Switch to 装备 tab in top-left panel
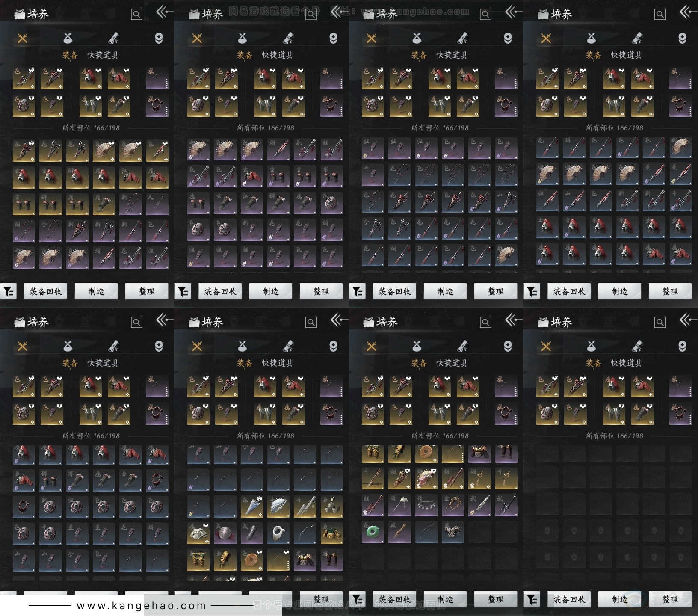Image resolution: width=698 pixels, height=616 pixels. 70,55
